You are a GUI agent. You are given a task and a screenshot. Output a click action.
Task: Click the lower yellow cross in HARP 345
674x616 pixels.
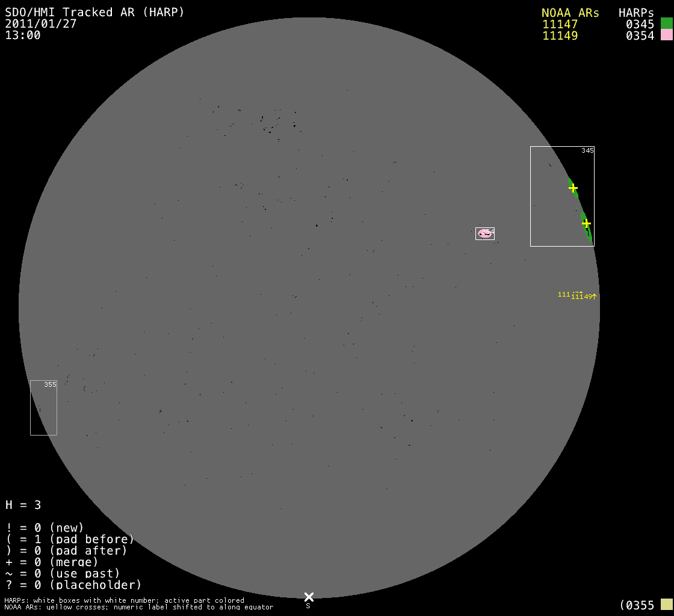click(x=586, y=224)
